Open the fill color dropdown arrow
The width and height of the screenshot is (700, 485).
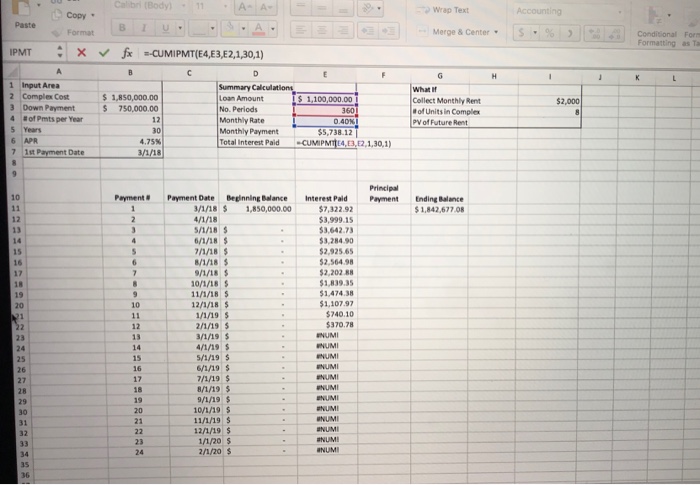pyautogui.click(x=243, y=29)
